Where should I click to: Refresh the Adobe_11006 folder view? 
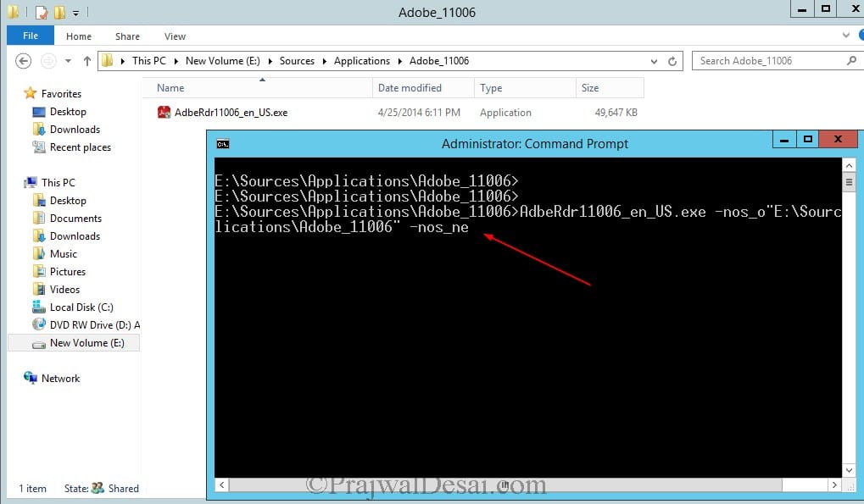tap(672, 61)
